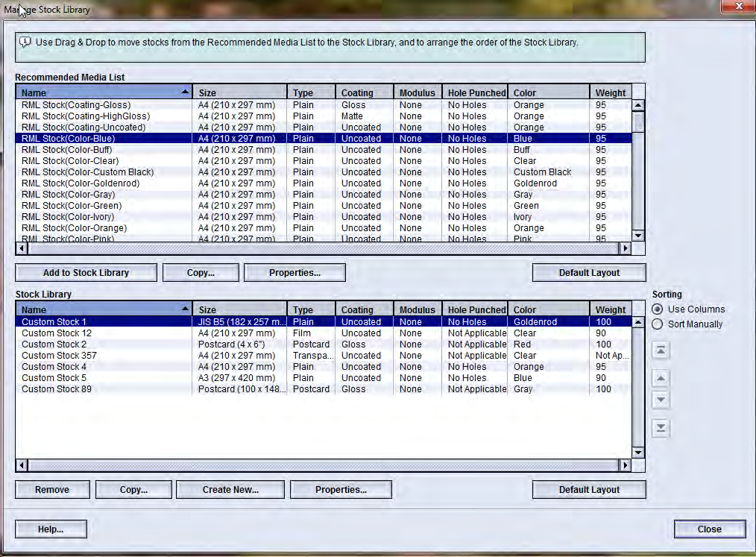Click the move-to-bottom sorting arrow icon

coord(661,427)
